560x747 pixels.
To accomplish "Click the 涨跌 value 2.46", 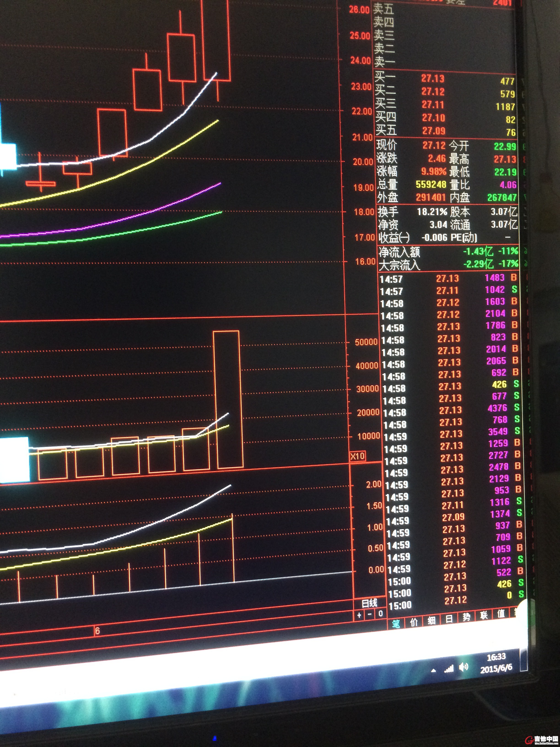I will (x=437, y=159).
